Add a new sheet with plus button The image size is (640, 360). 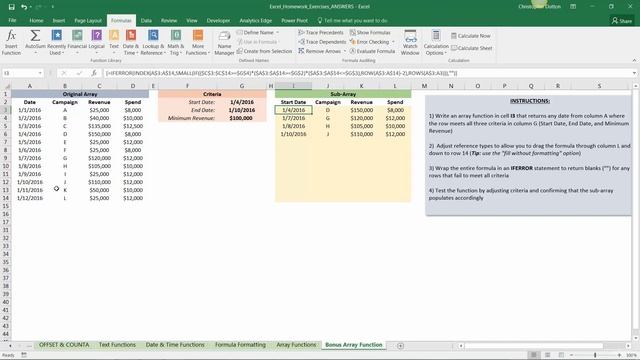click(400, 346)
